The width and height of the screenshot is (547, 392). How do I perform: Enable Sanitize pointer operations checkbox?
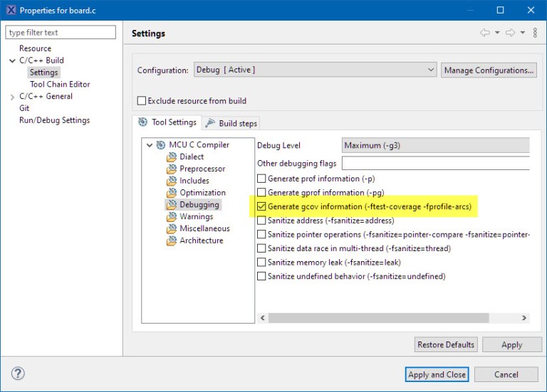[x=261, y=235]
